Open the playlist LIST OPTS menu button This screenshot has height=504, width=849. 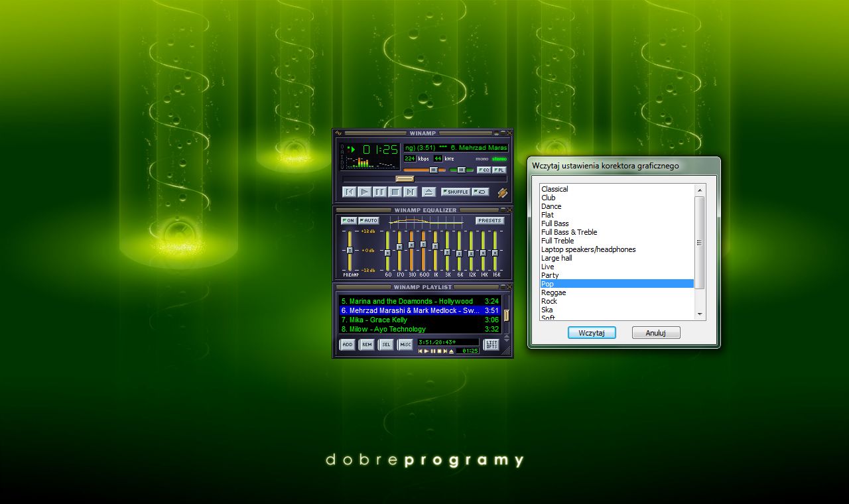point(491,344)
